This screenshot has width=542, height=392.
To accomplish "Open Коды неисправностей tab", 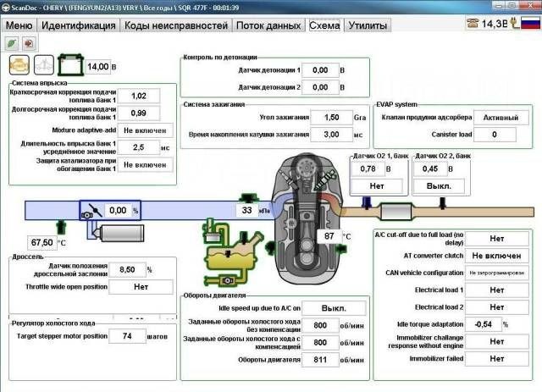I will coord(176,25).
